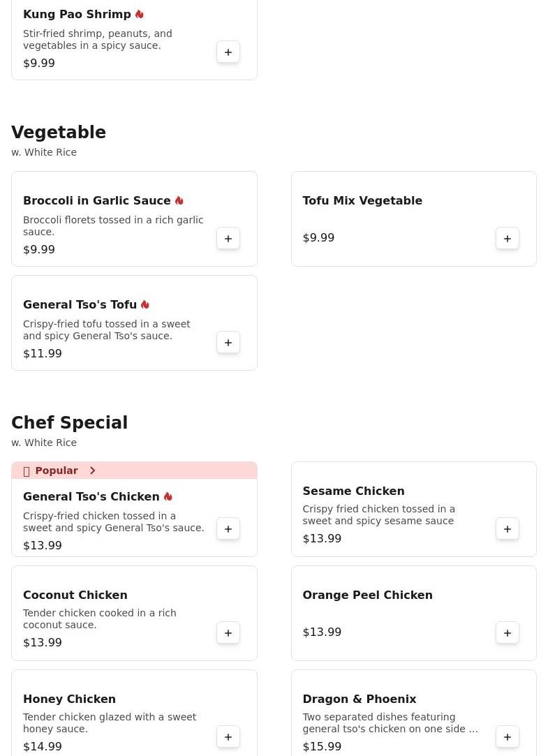Add Kung Pao Shrimp to order
The width and height of the screenshot is (548, 756).
pos(228,52)
